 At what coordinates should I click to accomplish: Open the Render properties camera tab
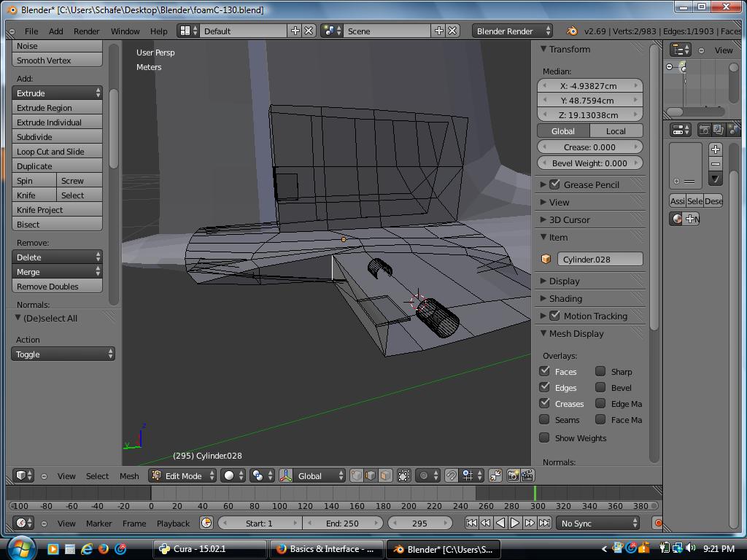(704, 129)
